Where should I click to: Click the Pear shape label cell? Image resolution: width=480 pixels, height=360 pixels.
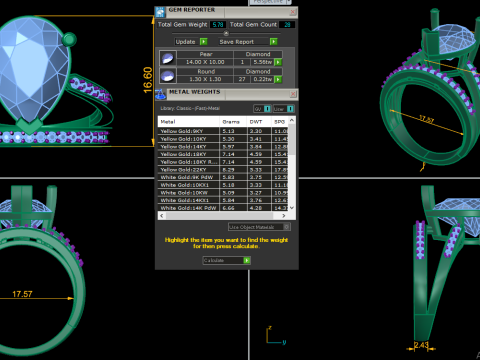(205, 54)
